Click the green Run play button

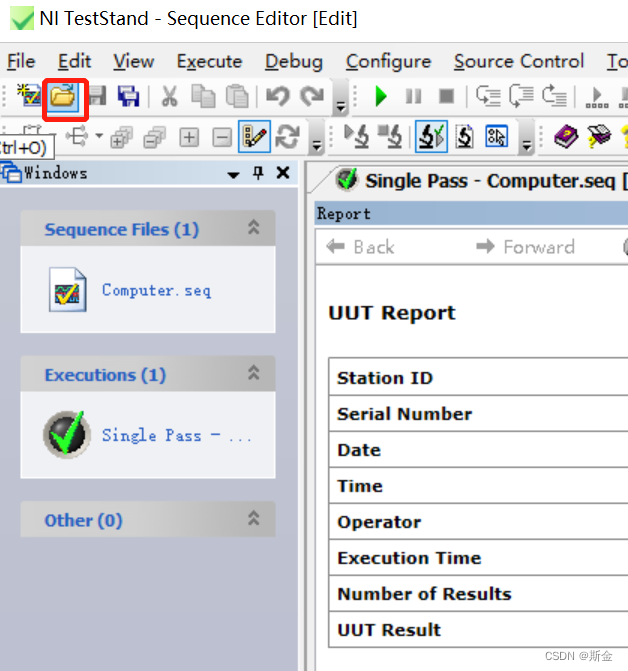pyautogui.click(x=380, y=96)
